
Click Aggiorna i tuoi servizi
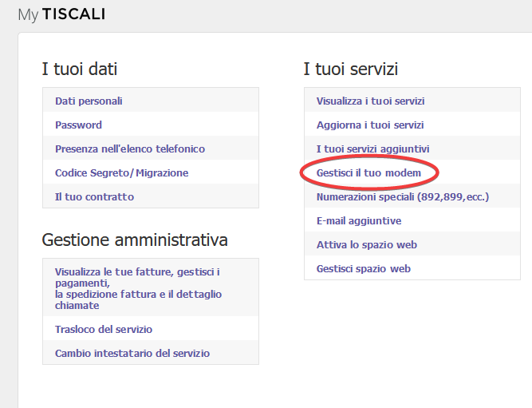pyautogui.click(x=370, y=125)
